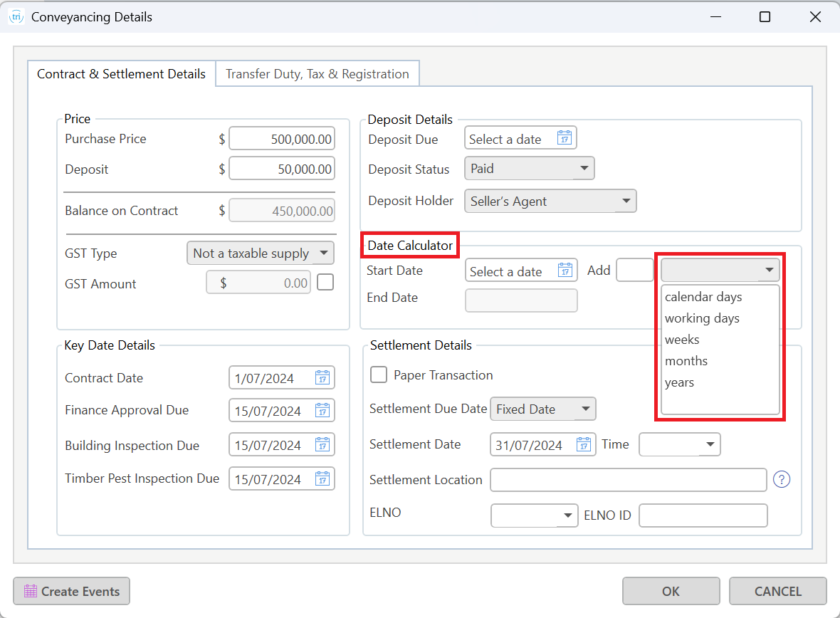Open the Settlement Date calendar picker

coord(584,445)
